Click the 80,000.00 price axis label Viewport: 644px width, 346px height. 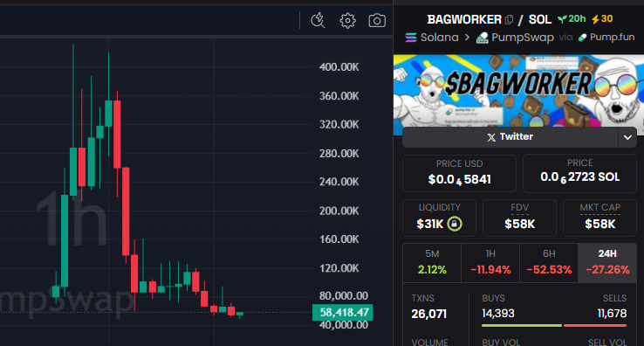click(x=343, y=296)
